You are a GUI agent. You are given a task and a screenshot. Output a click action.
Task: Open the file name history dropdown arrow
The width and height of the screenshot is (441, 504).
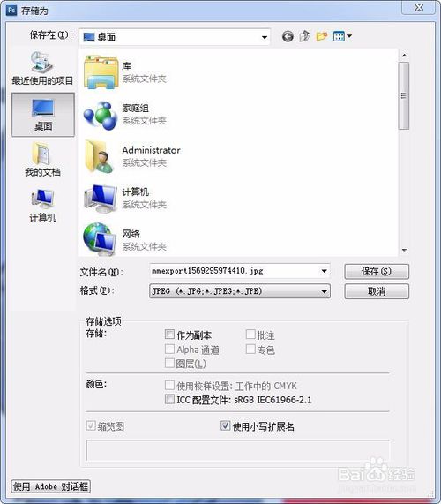pyautogui.click(x=324, y=271)
